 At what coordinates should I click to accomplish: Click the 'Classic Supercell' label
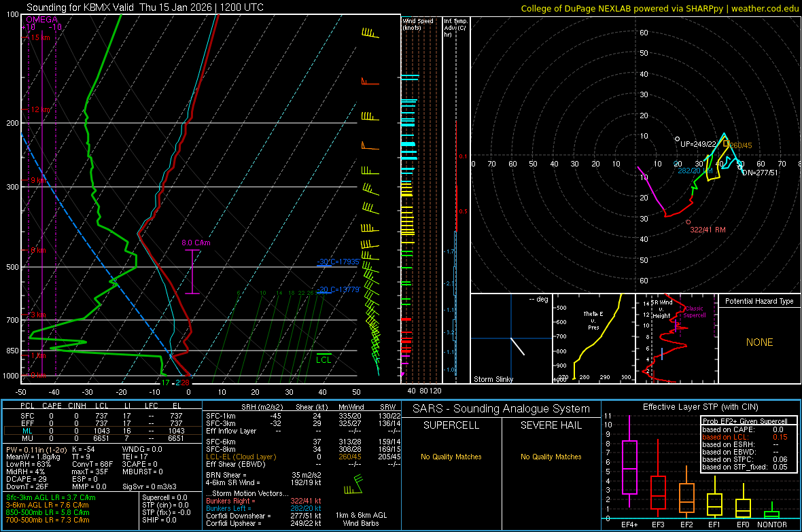pyautogui.click(x=695, y=312)
